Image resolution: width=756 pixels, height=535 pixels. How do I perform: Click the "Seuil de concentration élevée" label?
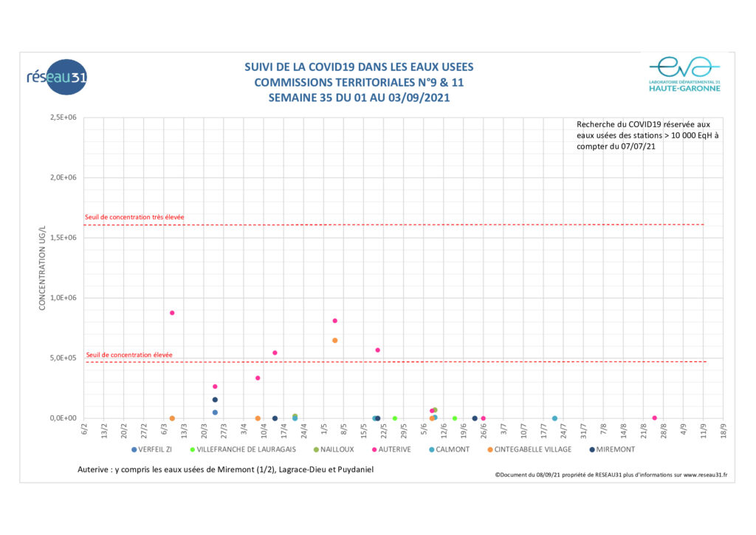129,355
